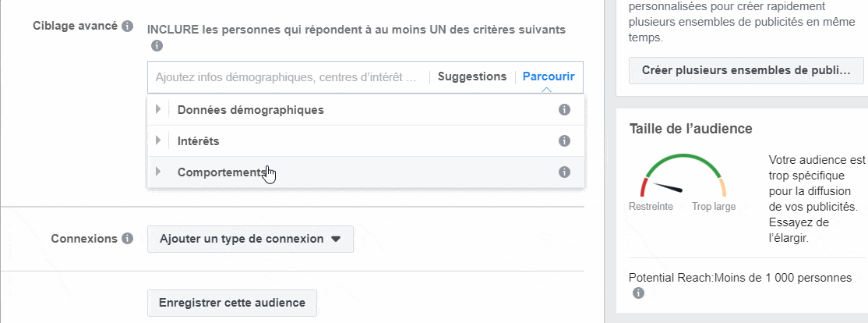Image resolution: width=868 pixels, height=323 pixels.
Task: Expand Données démographiques arrow
Action: click(x=158, y=110)
